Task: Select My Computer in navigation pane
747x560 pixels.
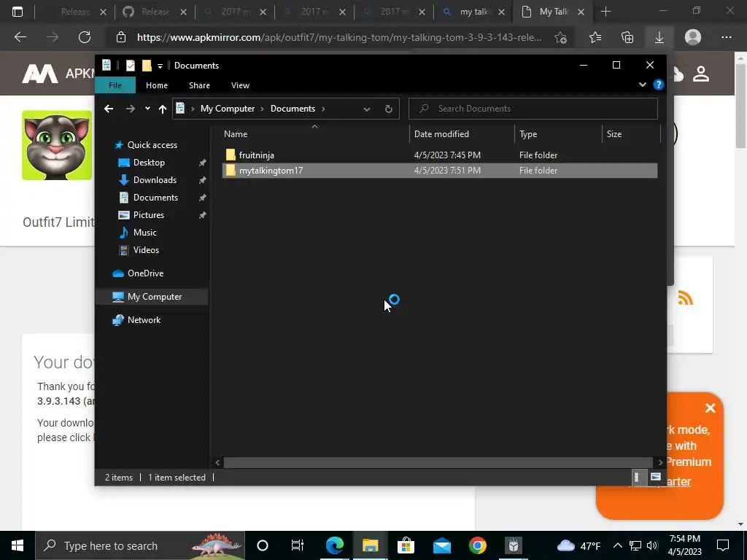Action: pyautogui.click(x=155, y=297)
